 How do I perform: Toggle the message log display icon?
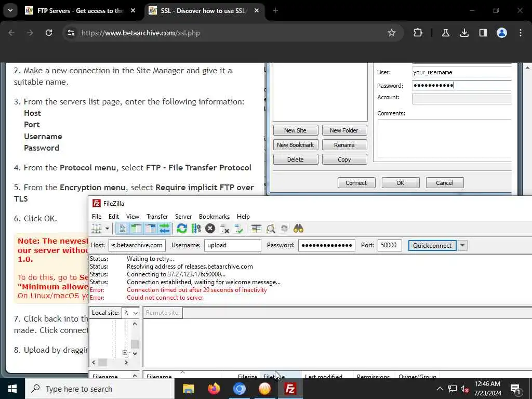[x=122, y=229]
